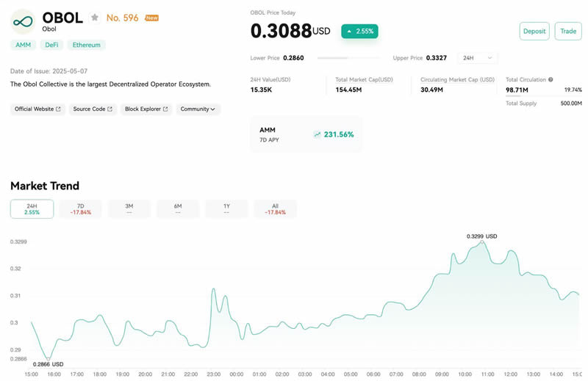Image resolution: width=588 pixels, height=381 pixels.
Task: Click the AMM 7D APY trend icon
Action: [x=318, y=134]
